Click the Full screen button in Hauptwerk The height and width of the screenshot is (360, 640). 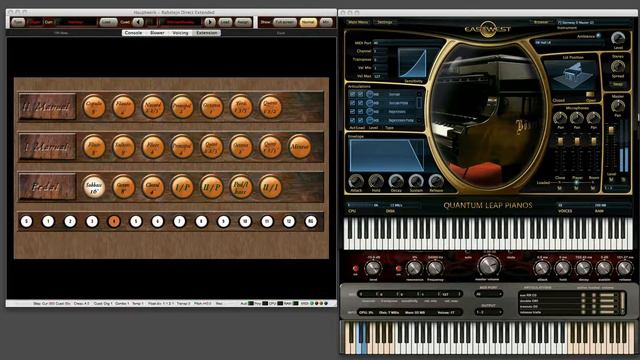(x=284, y=22)
